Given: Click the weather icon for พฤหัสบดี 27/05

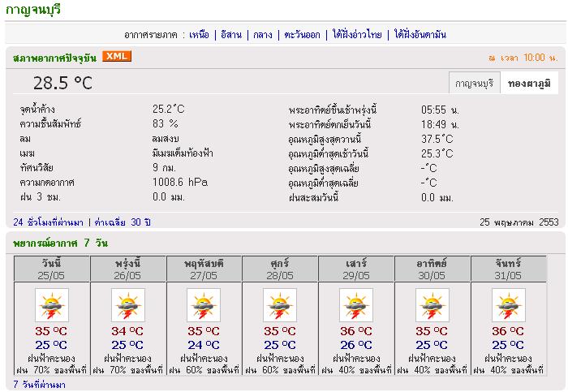Looking at the screenshot, I should click(204, 306).
